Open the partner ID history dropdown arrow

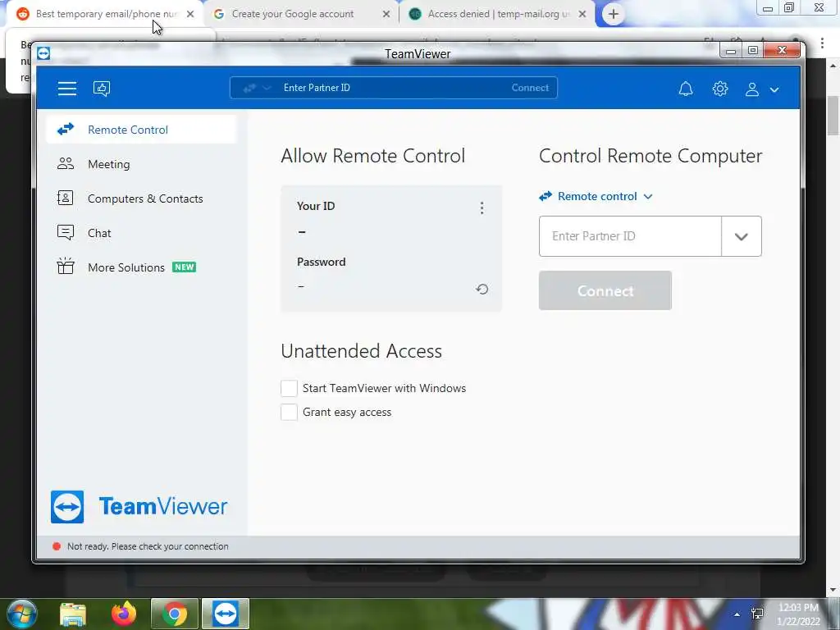pyautogui.click(x=742, y=236)
